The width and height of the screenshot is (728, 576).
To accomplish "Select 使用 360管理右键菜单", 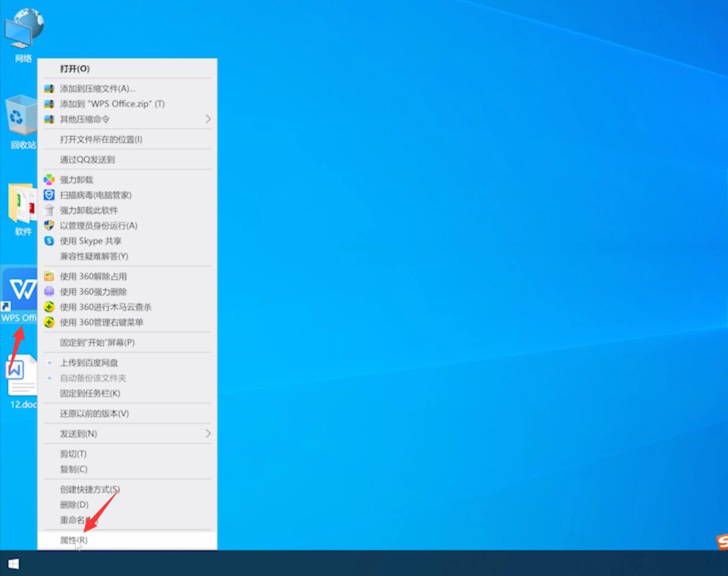I will pyautogui.click(x=127, y=322).
